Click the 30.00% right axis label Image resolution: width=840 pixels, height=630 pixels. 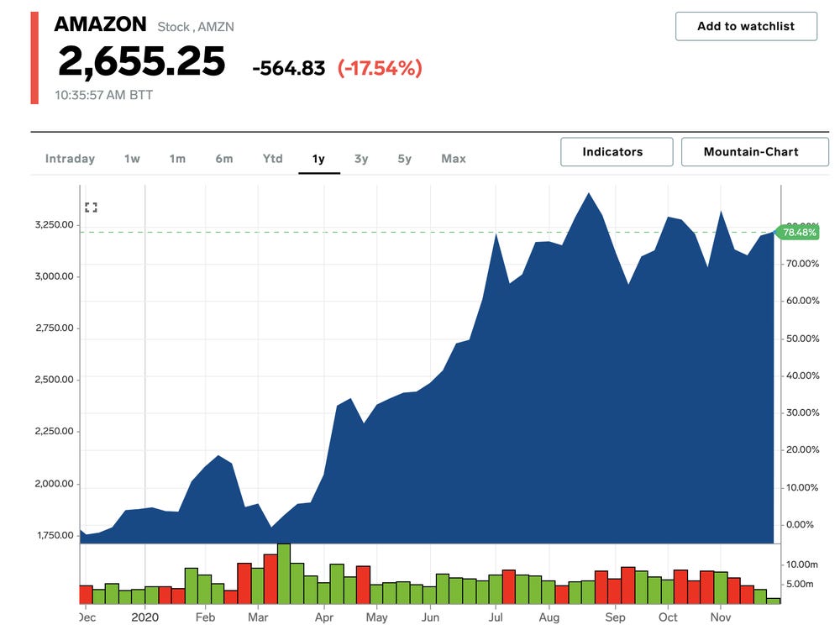[x=802, y=412]
